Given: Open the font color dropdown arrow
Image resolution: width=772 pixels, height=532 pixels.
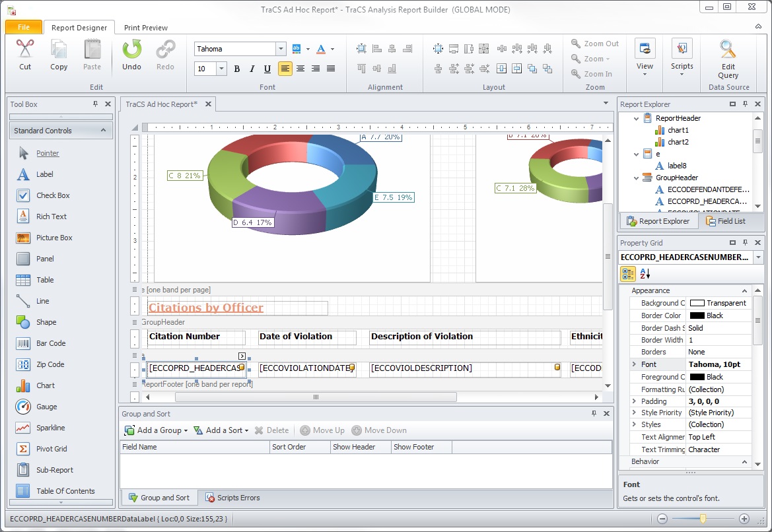Looking at the screenshot, I should tap(332, 49).
